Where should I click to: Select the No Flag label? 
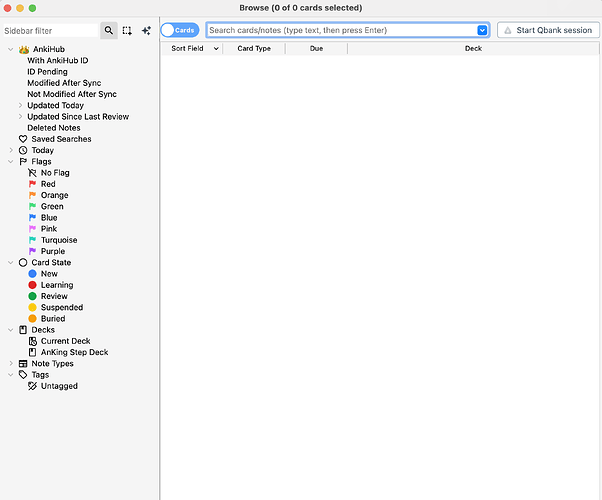point(55,173)
